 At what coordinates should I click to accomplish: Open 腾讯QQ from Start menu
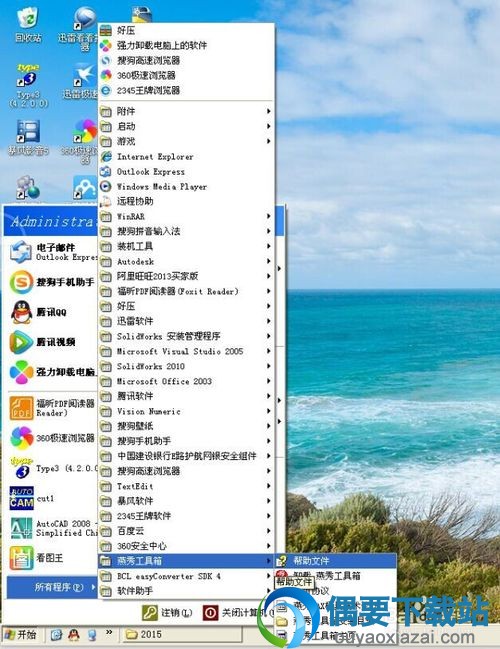52,312
